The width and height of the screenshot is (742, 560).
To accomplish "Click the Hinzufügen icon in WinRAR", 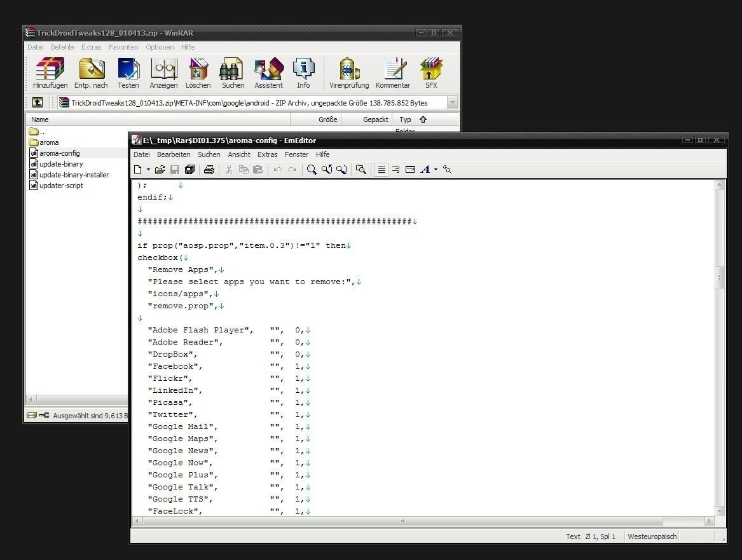I will coord(50,73).
